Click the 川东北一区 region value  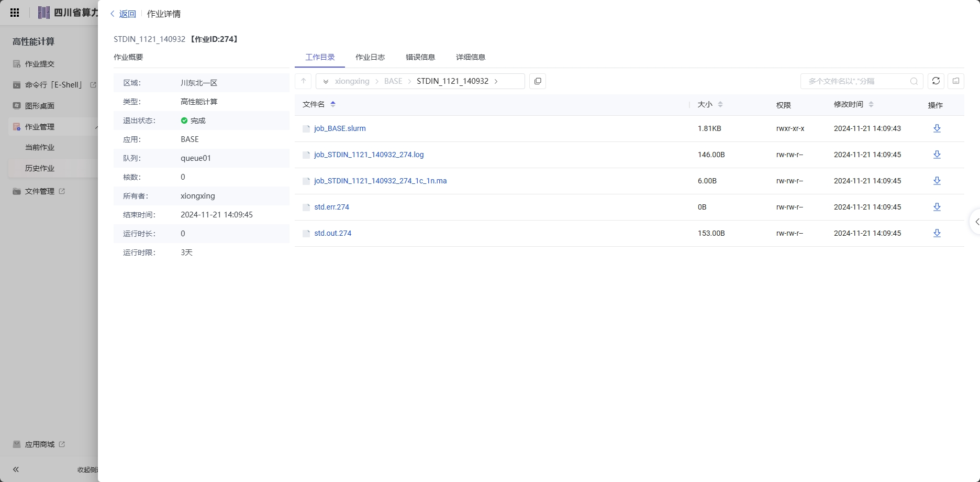pos(199,83)
